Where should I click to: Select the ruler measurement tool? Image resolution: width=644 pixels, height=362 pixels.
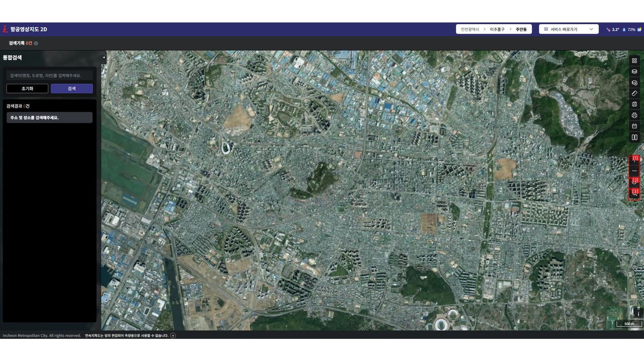tap(634, 94)
